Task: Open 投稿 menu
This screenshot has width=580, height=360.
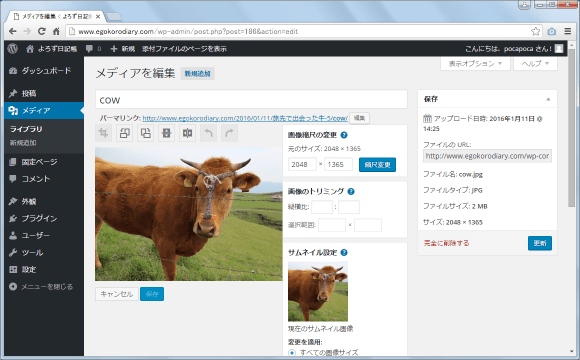Action: pos(44,93)
